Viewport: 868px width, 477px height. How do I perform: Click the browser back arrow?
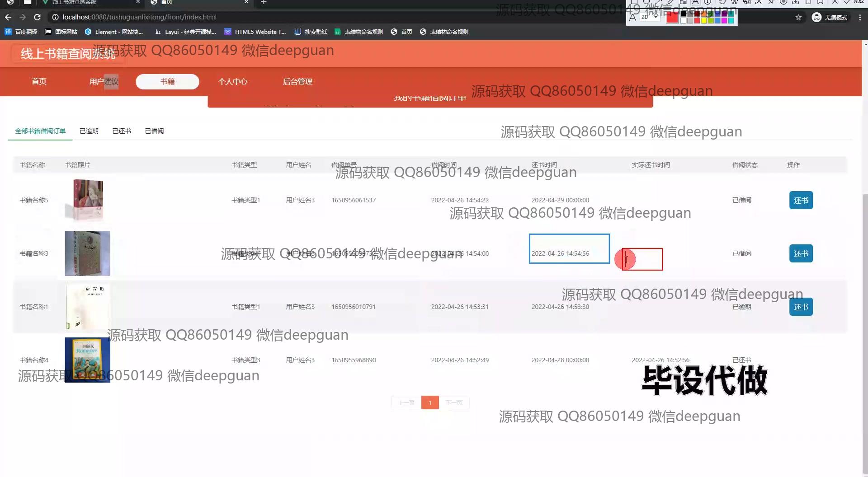tap(8, 17)
